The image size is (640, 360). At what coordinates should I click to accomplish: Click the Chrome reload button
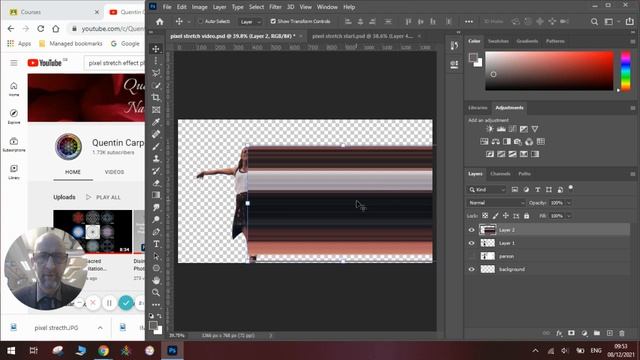click(40, 29)
